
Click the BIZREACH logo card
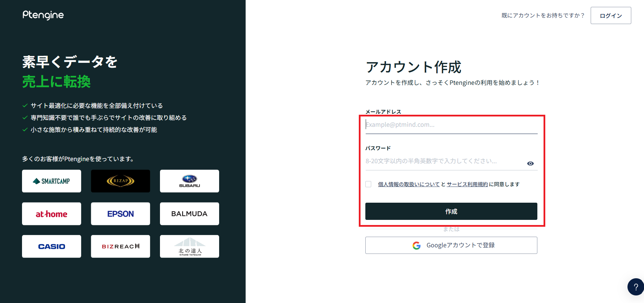coord(120,246)
